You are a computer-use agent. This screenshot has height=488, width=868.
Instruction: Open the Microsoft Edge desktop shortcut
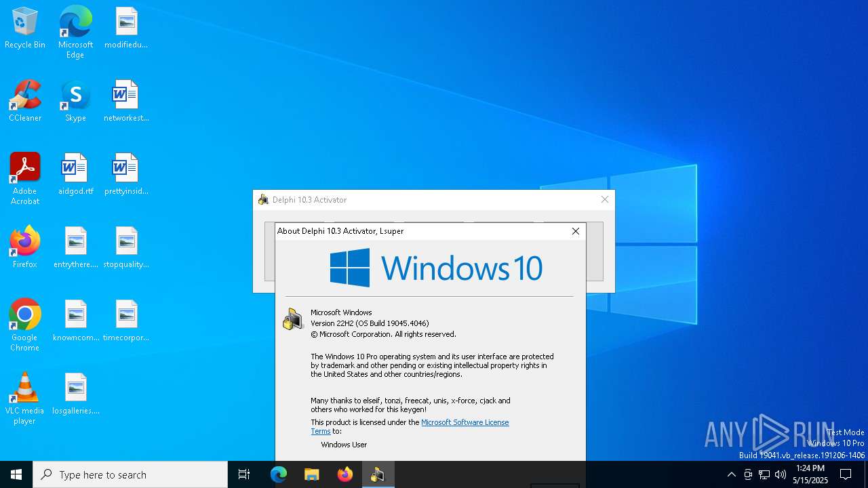[x=75, y=33]
